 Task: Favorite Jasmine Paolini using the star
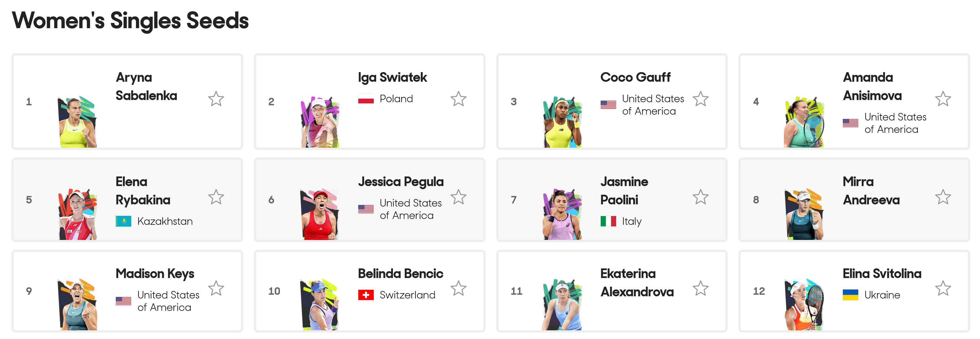(x=701, y=197)
